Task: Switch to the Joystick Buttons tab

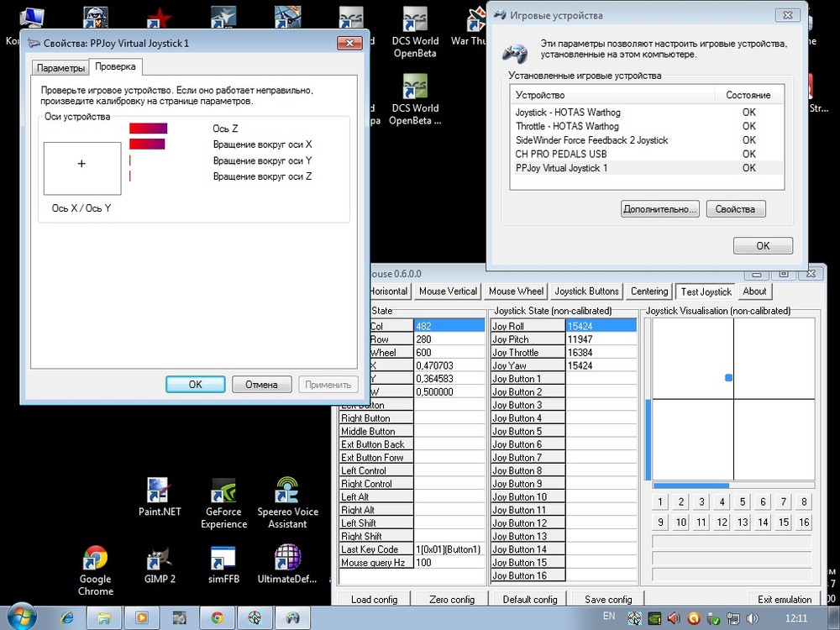Action: coord(586,291)
